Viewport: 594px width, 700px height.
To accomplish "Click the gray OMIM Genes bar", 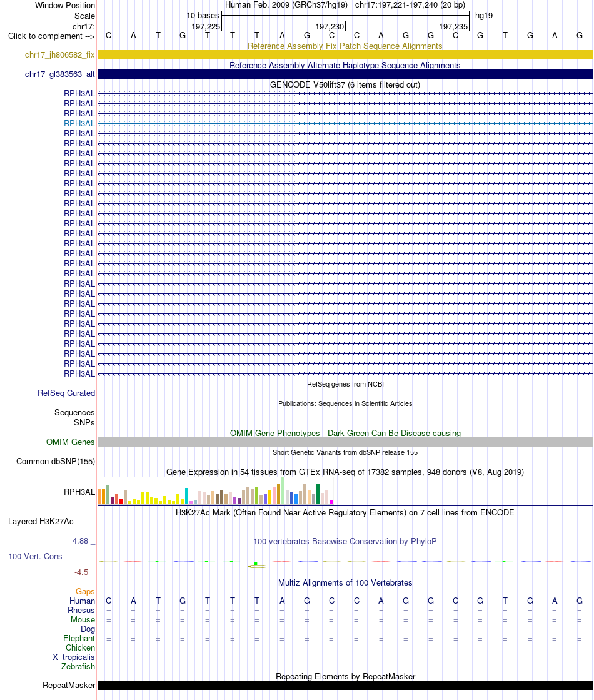I will pyautogui.click(x=345, y=442).
